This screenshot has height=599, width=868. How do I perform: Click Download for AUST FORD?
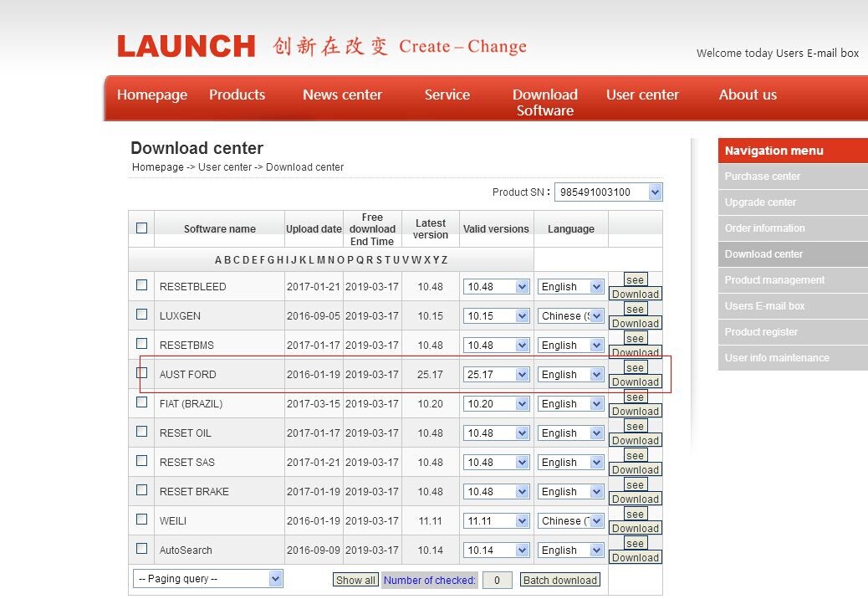click(636, 382)
